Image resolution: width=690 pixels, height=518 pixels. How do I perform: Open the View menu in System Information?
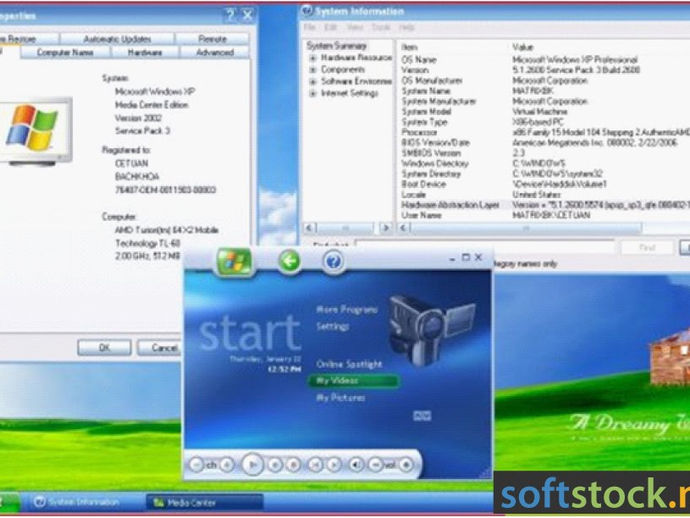click(355, 27)
